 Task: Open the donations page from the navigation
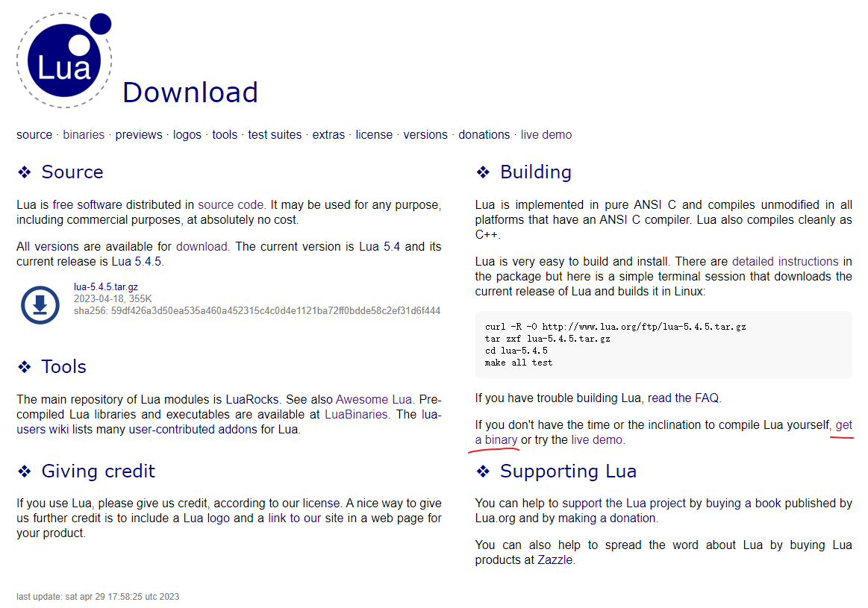point(484,134)
